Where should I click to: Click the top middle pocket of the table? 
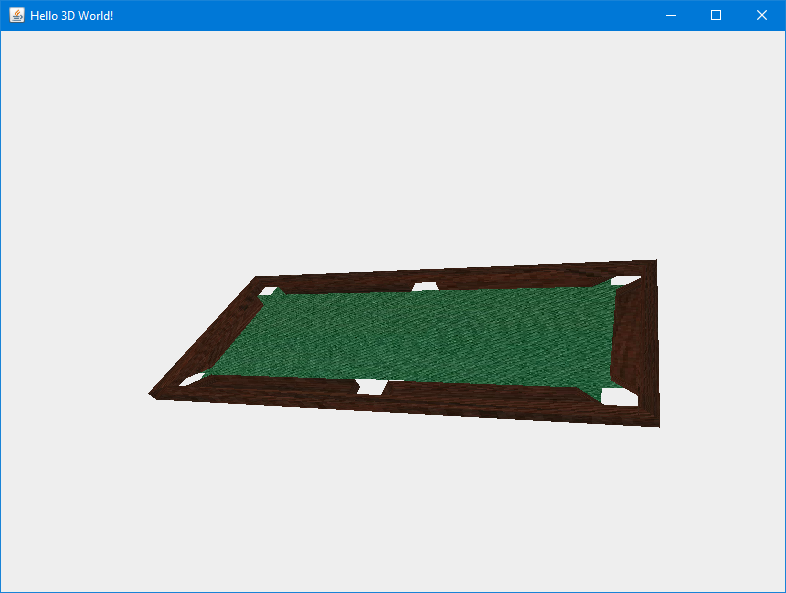pyautogui.click(x=425, y=286)
